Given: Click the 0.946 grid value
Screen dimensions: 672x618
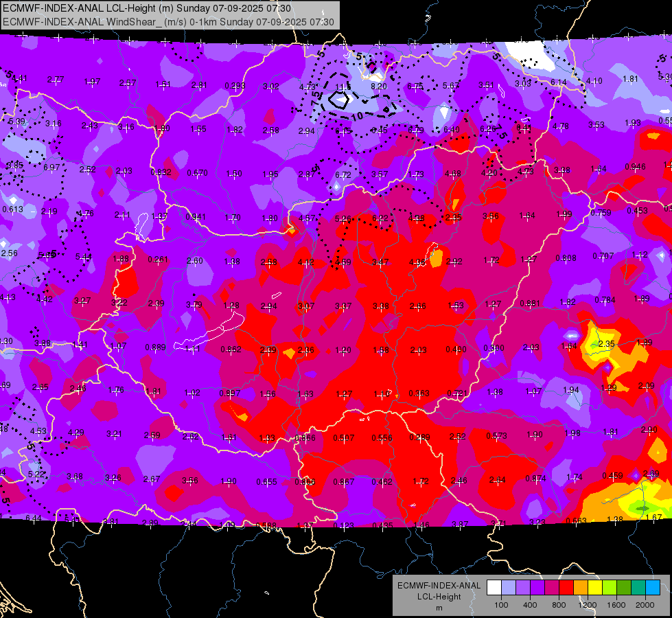Looking at the screenshot, I should [x=635, y=167].
